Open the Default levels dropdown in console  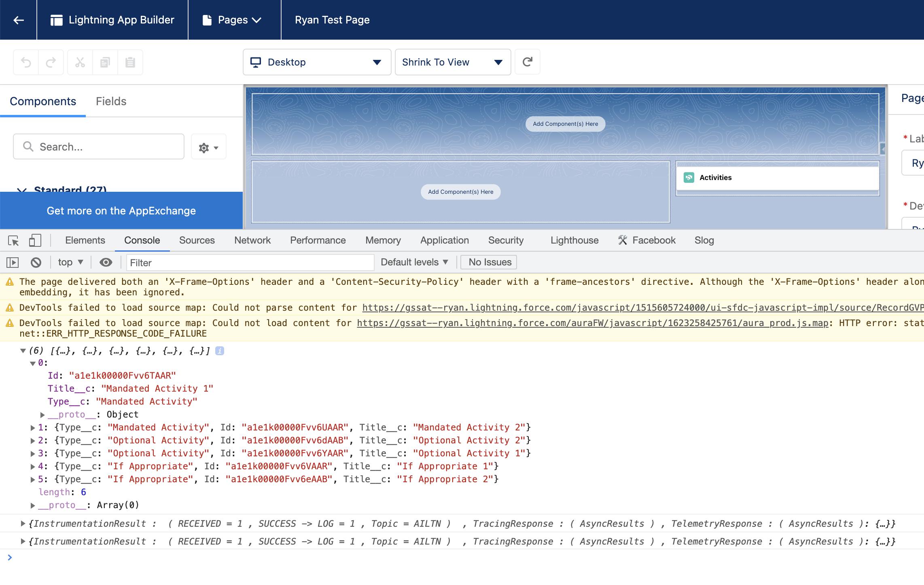click(413, 262)
